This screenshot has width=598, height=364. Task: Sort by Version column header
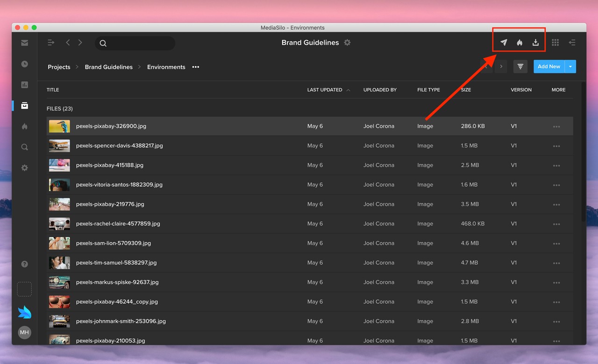pyautogui.click(x=521, y=90)
